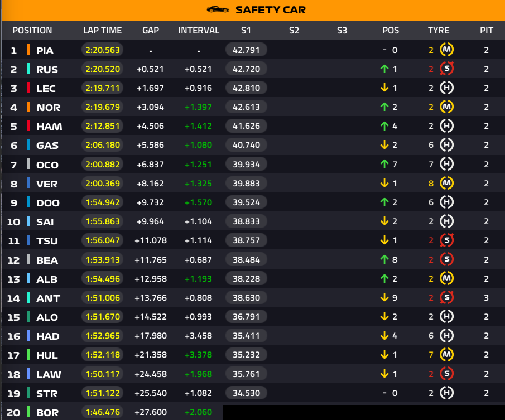Select driver VER in the standings
505x420 pixels.
47,184
